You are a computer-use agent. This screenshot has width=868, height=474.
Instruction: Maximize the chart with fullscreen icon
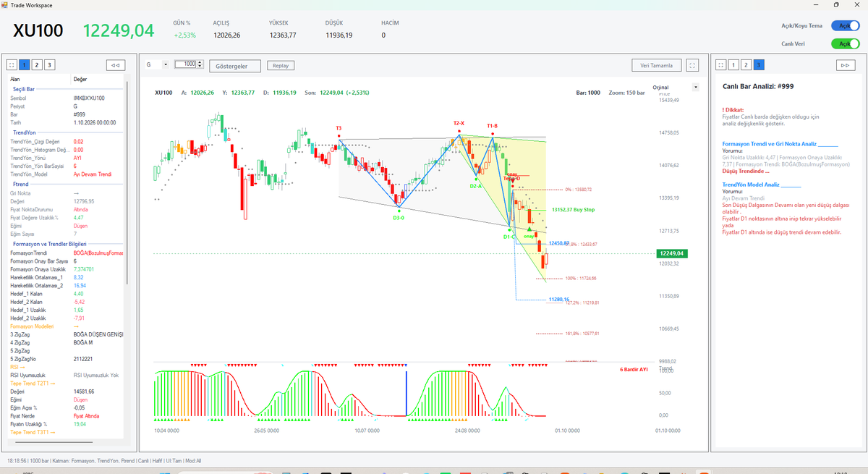coord(693,65)
